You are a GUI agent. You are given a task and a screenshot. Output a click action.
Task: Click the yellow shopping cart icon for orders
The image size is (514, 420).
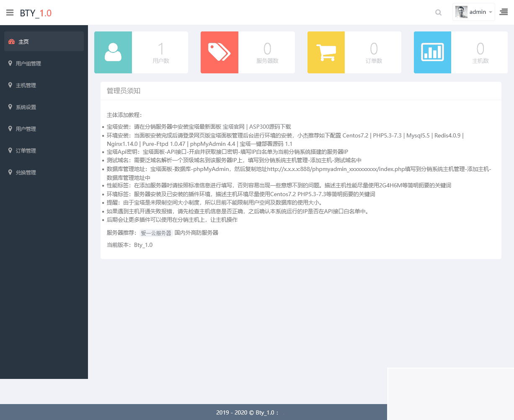[x=326, y=52]
